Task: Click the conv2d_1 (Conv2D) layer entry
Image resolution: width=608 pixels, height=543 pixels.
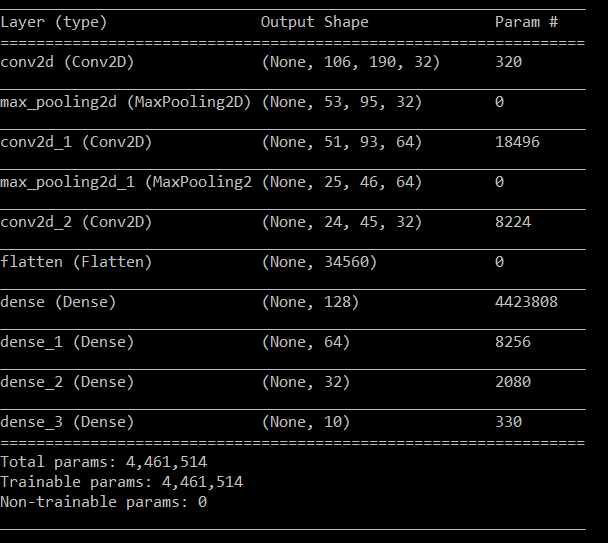Action: pos(76,142)
